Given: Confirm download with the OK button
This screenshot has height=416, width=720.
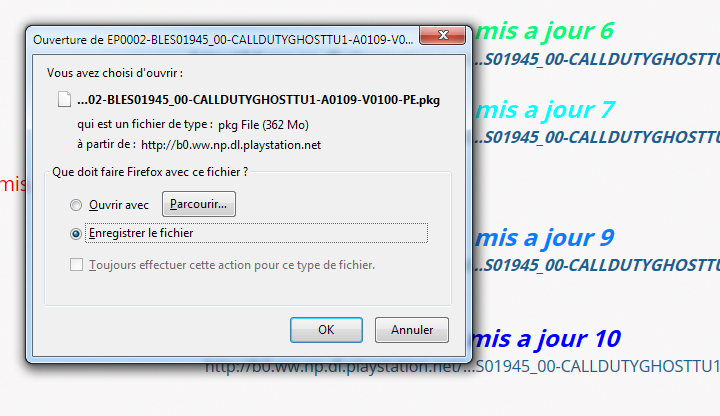Looking at the screenshot, I should 326,330.
